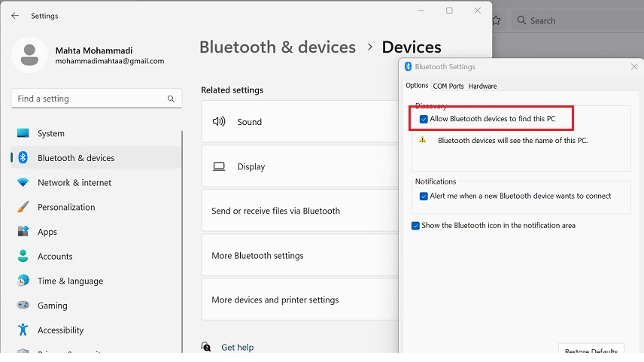
Task: Maximize the Settings window
Action: 449,11
